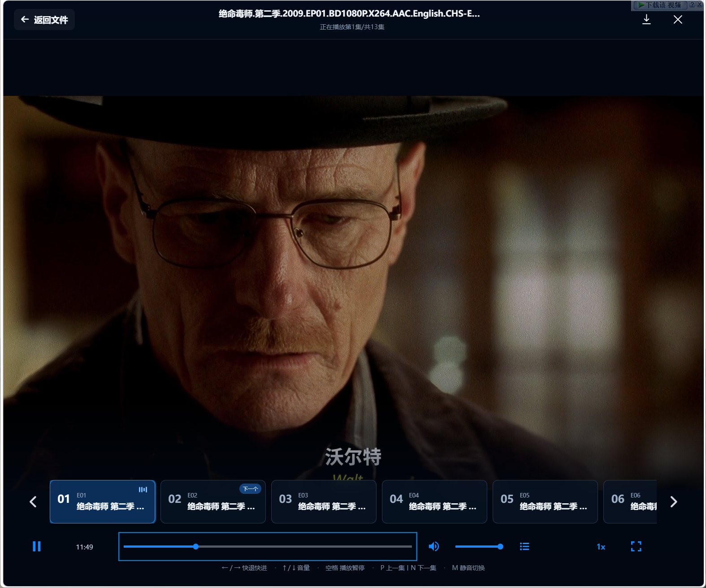Play episode 02 card
This screenshot has width=706, height=588.
point(213,502)
